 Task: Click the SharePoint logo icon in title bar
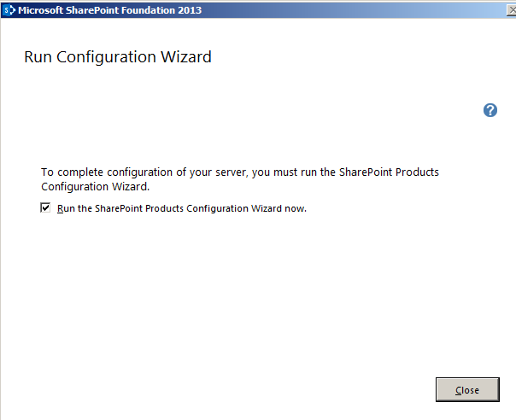[9, 9]
